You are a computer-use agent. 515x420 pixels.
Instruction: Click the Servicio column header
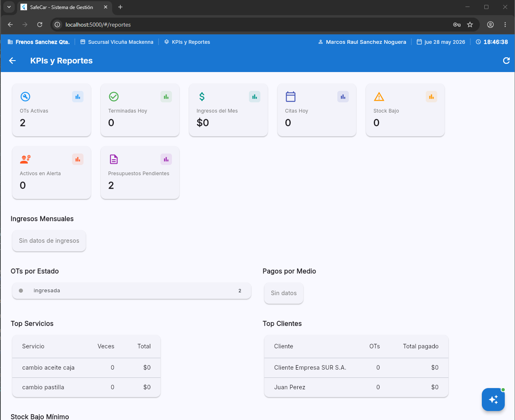tap(33, 346)
